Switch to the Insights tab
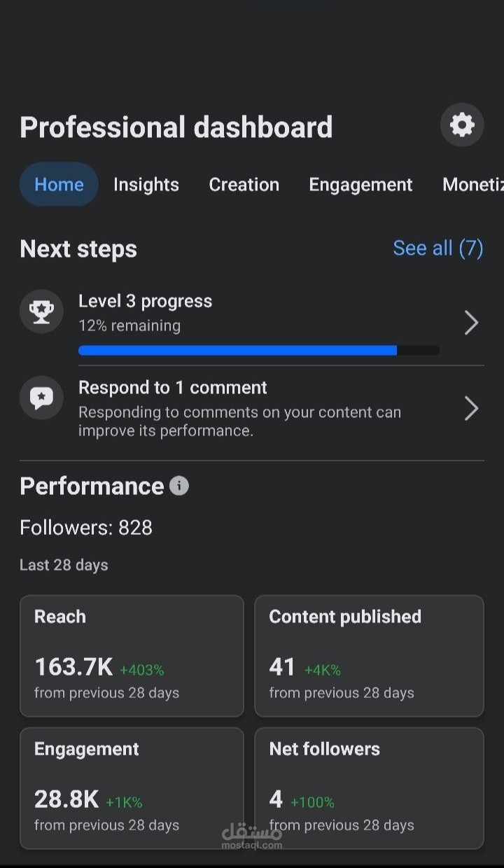The width and height of the screenshot is (504, 868). [146, 184]
